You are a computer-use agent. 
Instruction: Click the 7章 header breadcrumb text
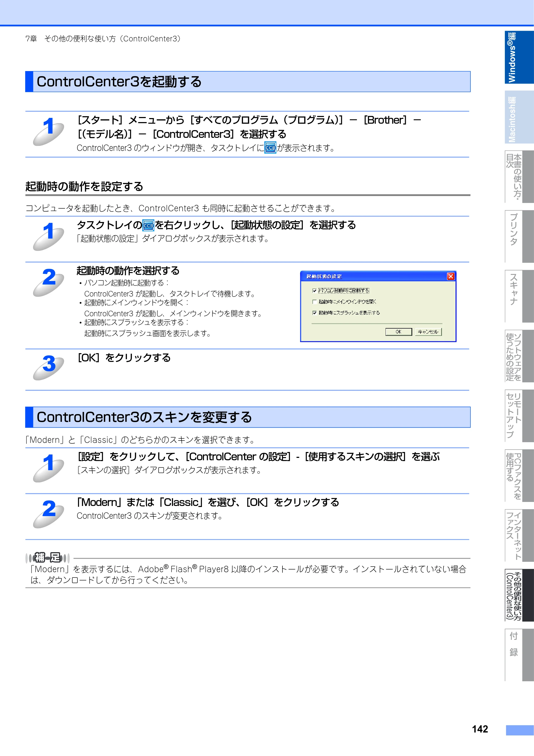point(103,39)
